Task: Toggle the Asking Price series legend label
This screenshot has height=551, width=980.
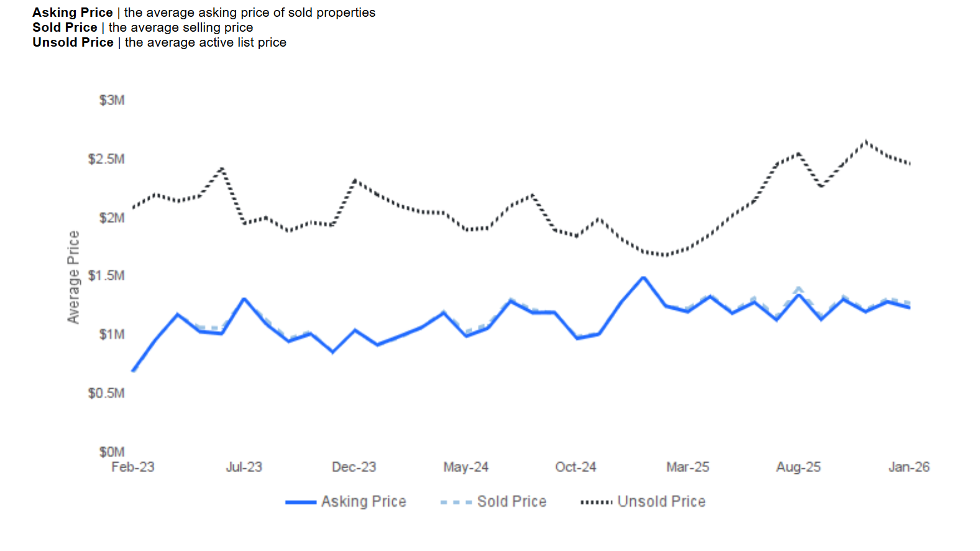Action: coord(364,502)
